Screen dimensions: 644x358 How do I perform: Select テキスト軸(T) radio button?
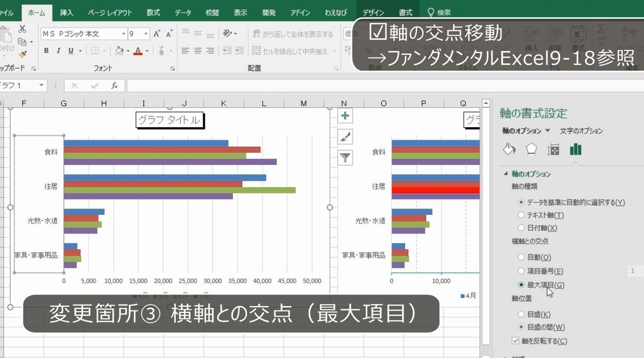coord(521,215)
